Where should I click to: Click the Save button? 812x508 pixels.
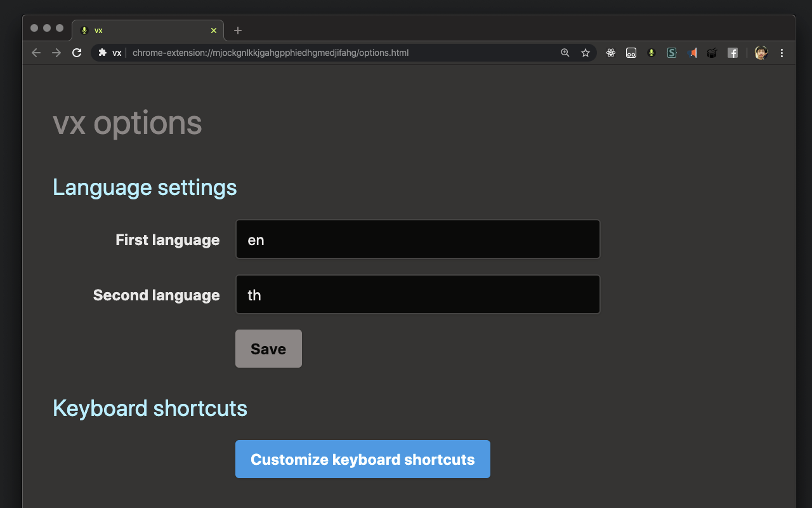click(x=268, y=349)
